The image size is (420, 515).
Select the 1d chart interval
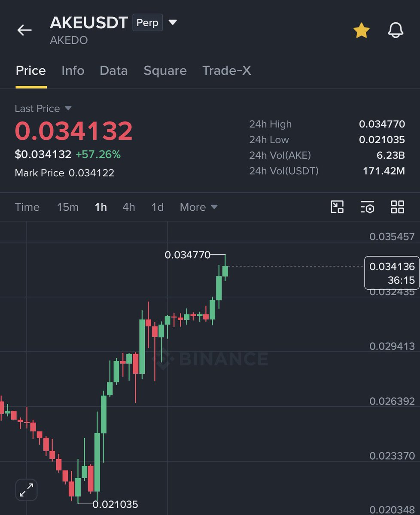coord(158,207)
